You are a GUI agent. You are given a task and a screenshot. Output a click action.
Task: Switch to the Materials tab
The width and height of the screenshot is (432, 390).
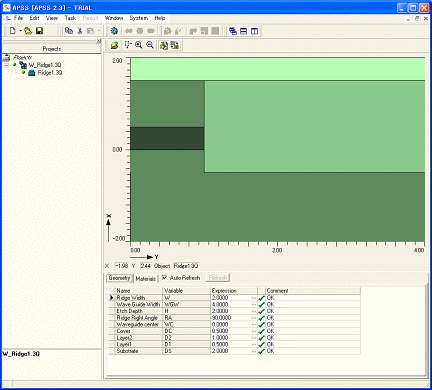coord(146,279)
